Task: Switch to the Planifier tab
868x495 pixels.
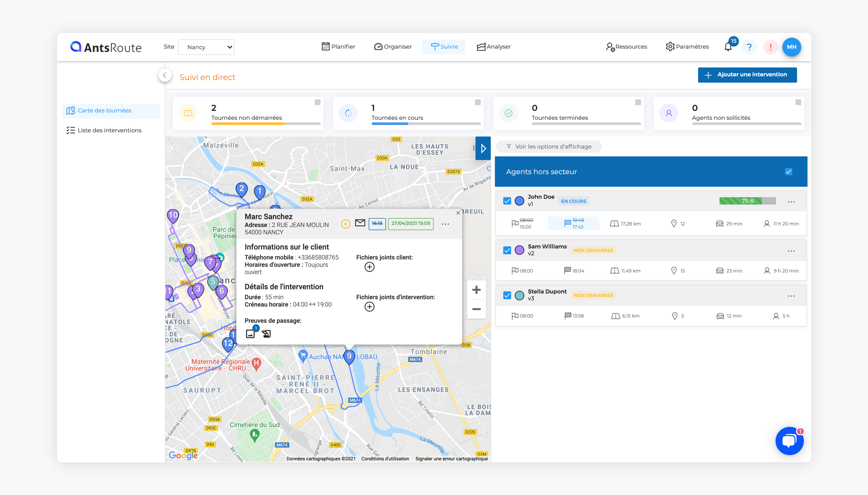Action: coord(338,47)
